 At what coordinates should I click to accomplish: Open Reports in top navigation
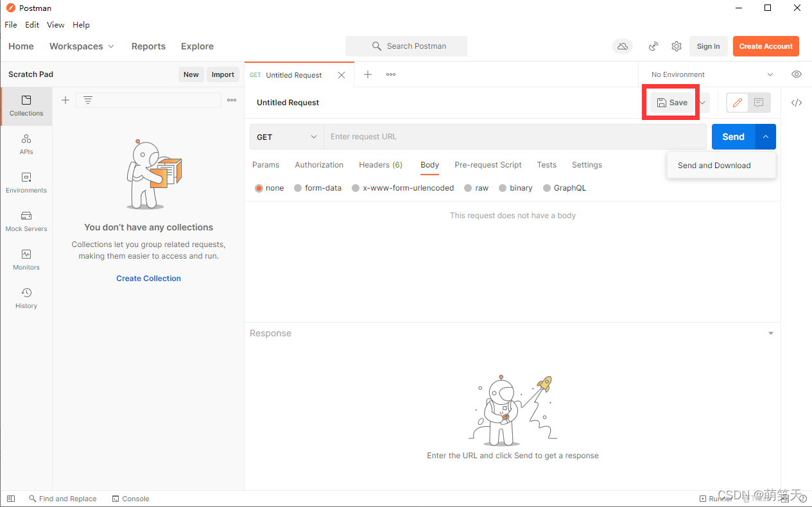pyautogui.click(x=148, y=46)
